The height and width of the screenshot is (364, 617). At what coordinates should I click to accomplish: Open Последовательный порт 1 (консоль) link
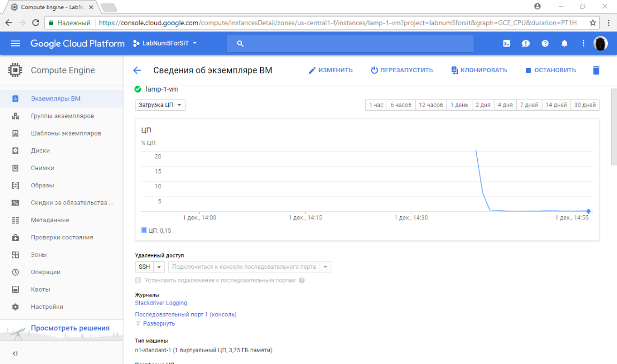pos(186,314)
